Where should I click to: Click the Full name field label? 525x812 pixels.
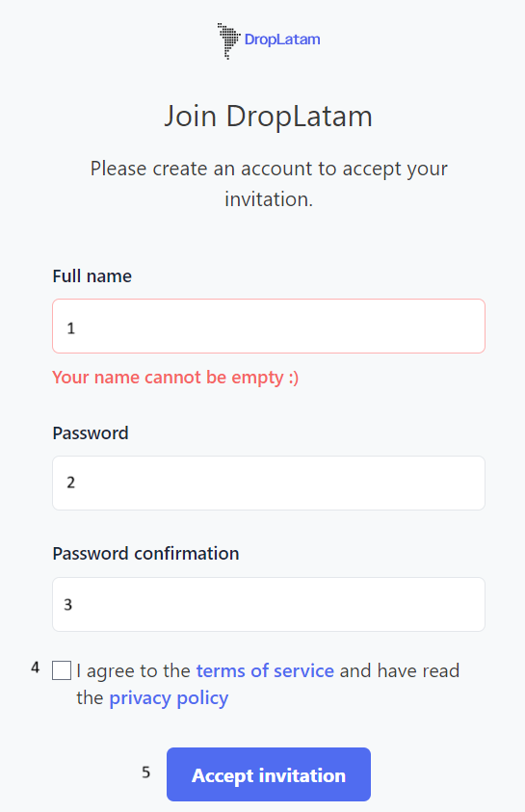point(92,276)
